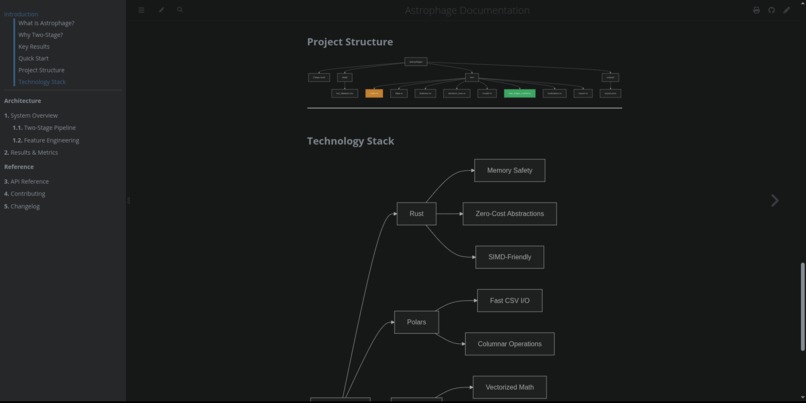The width and height of the screenshot is (806, 403).
Task: Jump to 'Why Two-Stage?' section
Action: coord(41,35)
